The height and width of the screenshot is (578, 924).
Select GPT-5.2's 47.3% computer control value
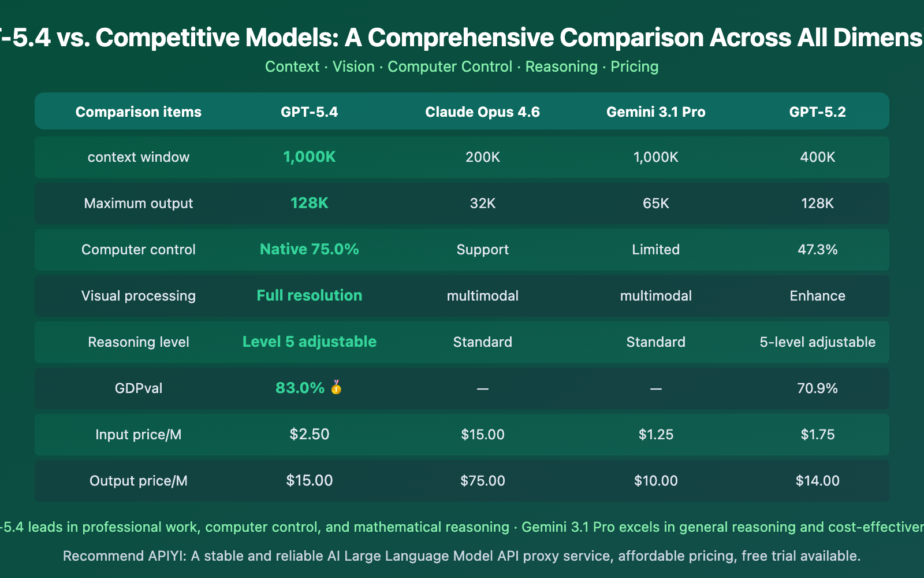point(817,250)
